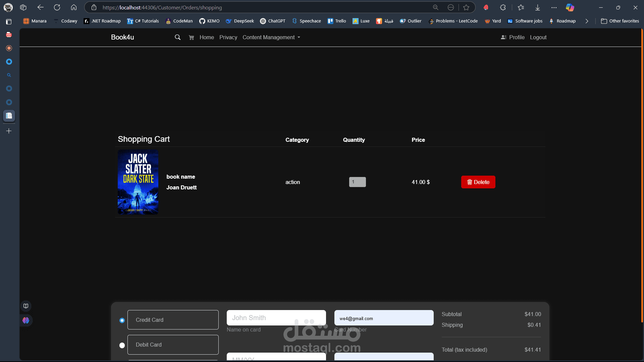Go to the Home nav link

click(x=207, y=37)
